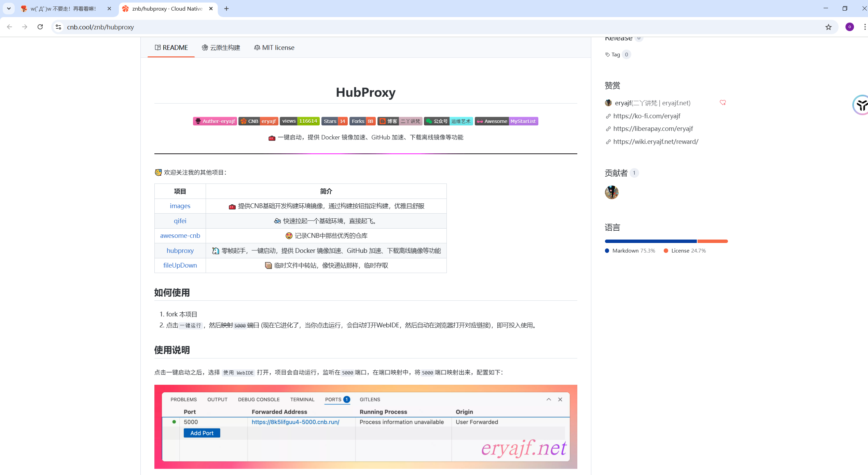Click the '快速拉起一个基础环境' description cell
The width and height of the screenshot is (868, 475).
point(326,221)
